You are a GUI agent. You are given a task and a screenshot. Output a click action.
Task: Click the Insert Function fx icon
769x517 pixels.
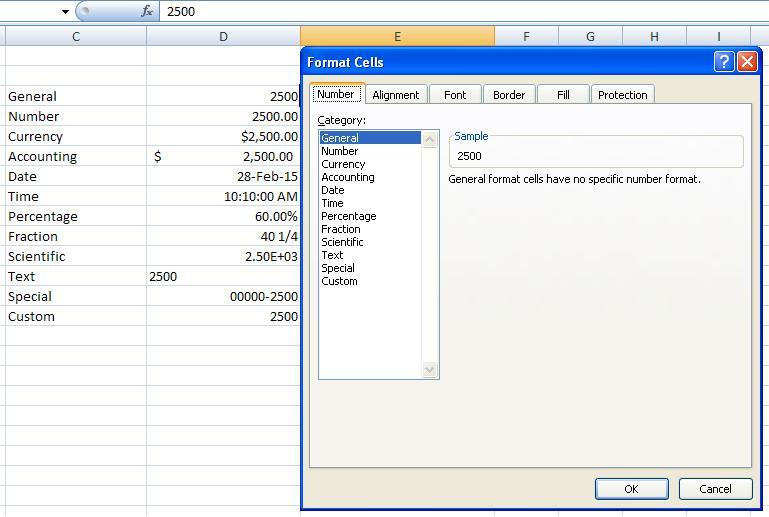tap(147, 11)
